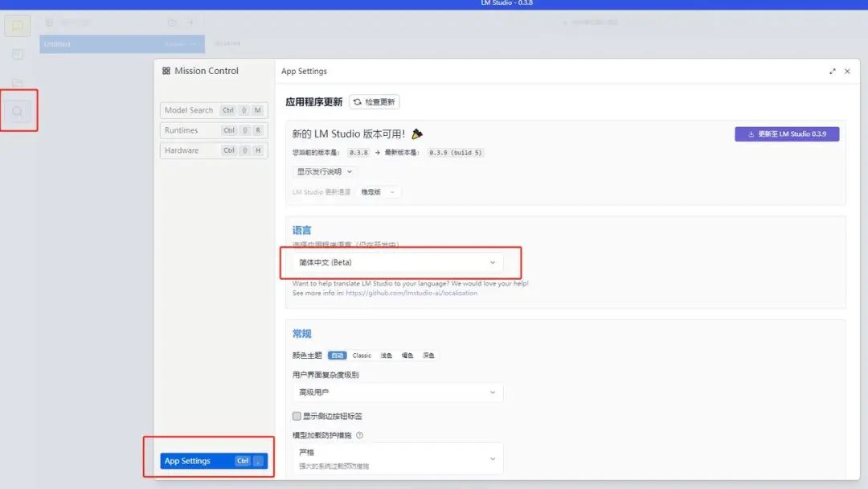Open the Runtimes tab
Screen dimensions: 868x489
[214, 130]
